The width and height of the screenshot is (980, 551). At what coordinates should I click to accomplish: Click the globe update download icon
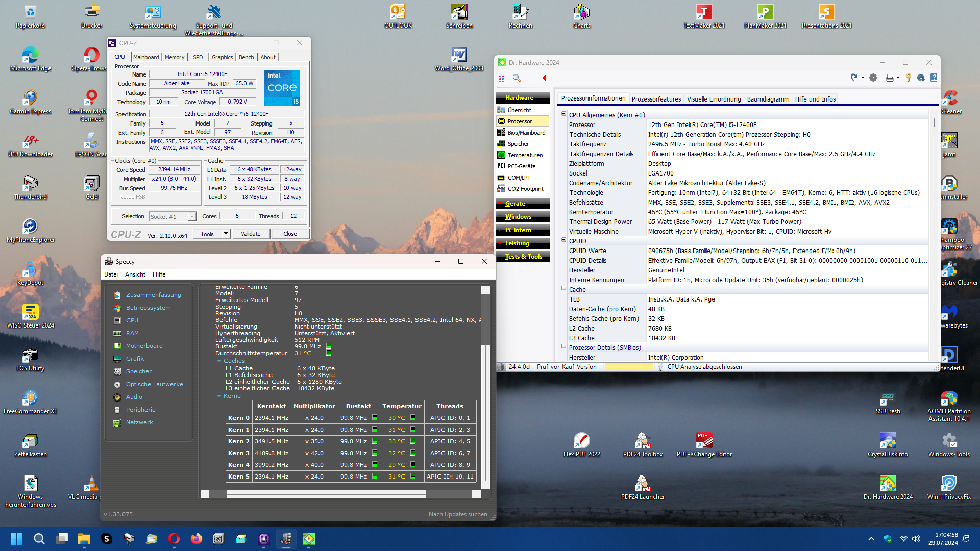coord(921,78)
